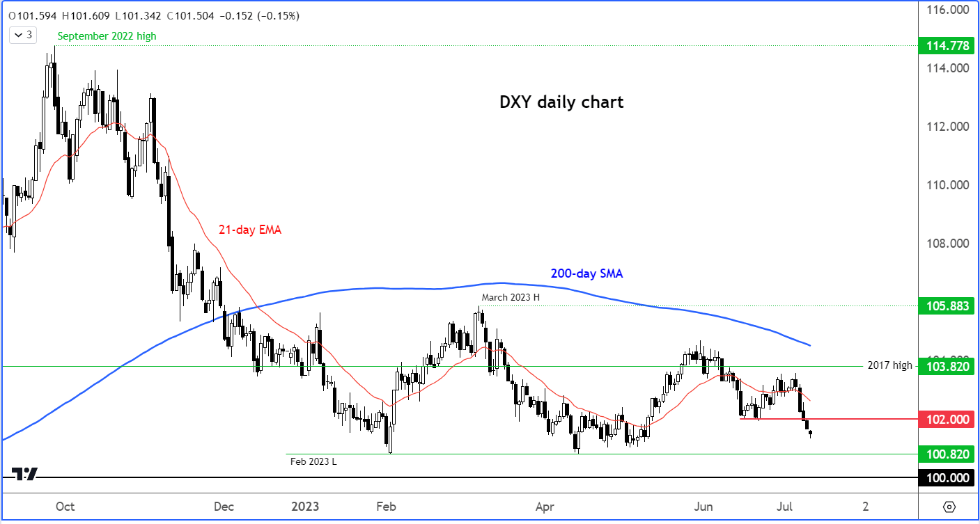
Task: Expand the indicator legend showing 3
Action: coord(22,34)
